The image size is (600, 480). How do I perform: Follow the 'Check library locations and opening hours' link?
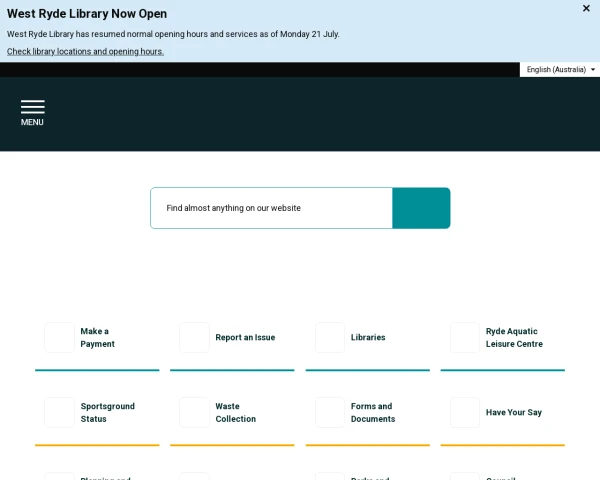pos(85,51)
